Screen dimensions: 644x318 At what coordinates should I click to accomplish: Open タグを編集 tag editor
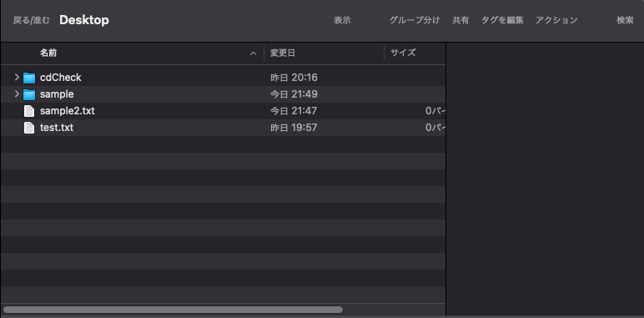click(x=502, y=20)
